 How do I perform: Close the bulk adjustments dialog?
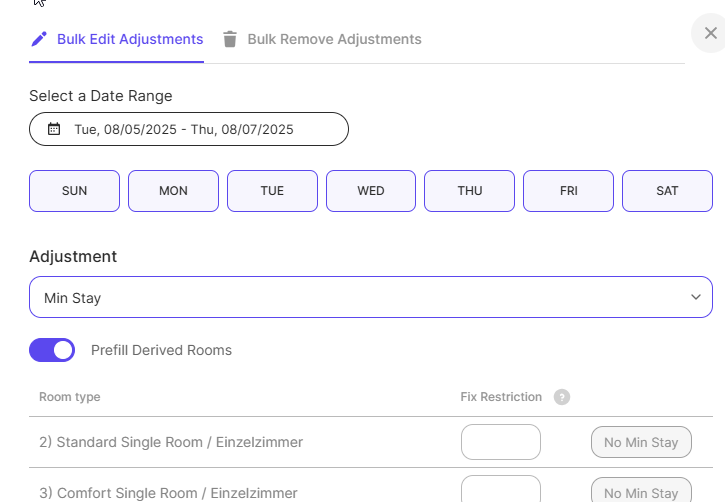[710, 33]
